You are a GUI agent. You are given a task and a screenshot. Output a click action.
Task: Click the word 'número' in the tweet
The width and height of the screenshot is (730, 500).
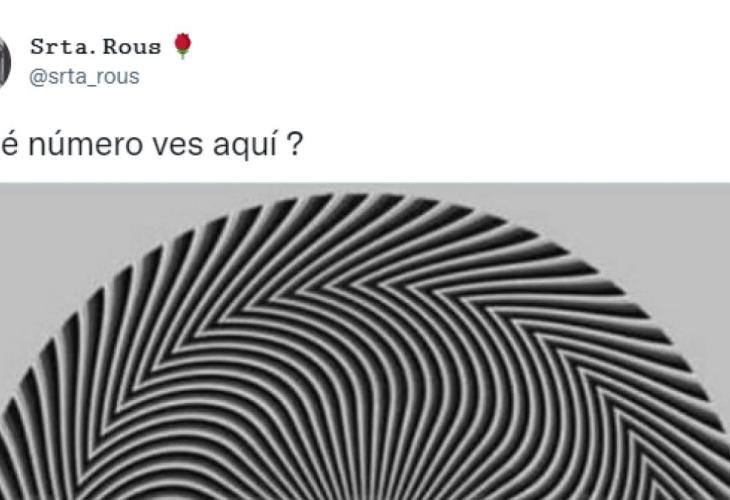pyautogui.click(x=86, y=145)
